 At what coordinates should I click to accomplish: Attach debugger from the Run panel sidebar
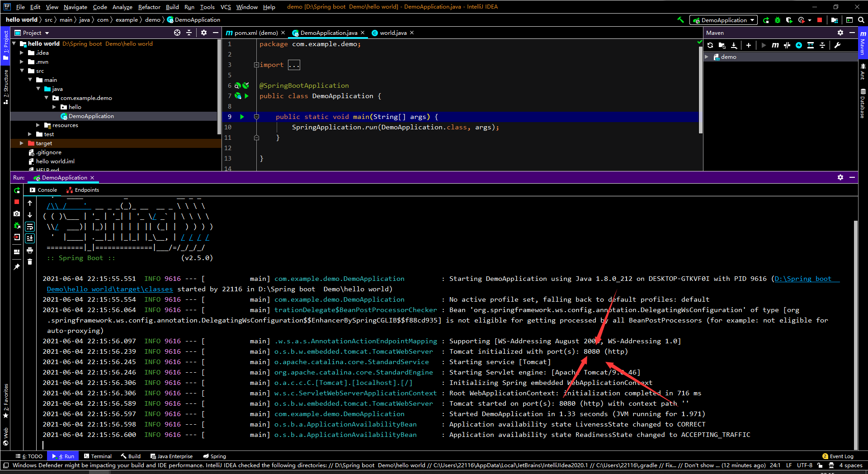[x=17, y=225]
